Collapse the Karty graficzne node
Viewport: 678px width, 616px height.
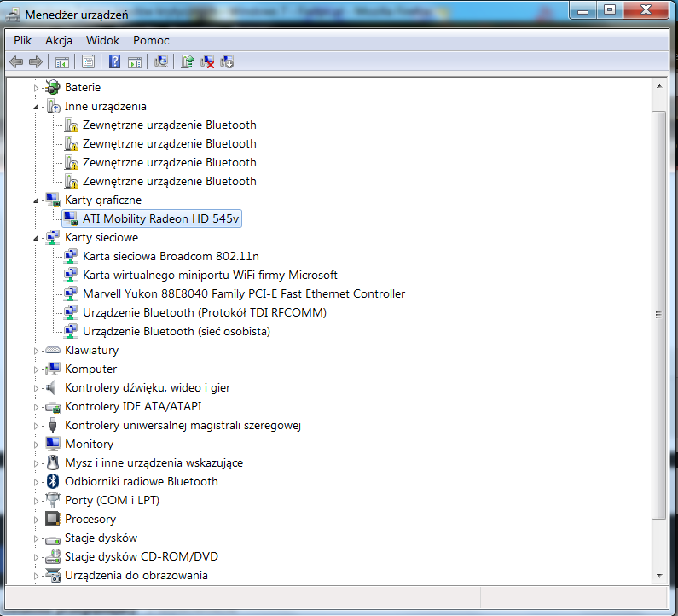(x=37, y=200)
